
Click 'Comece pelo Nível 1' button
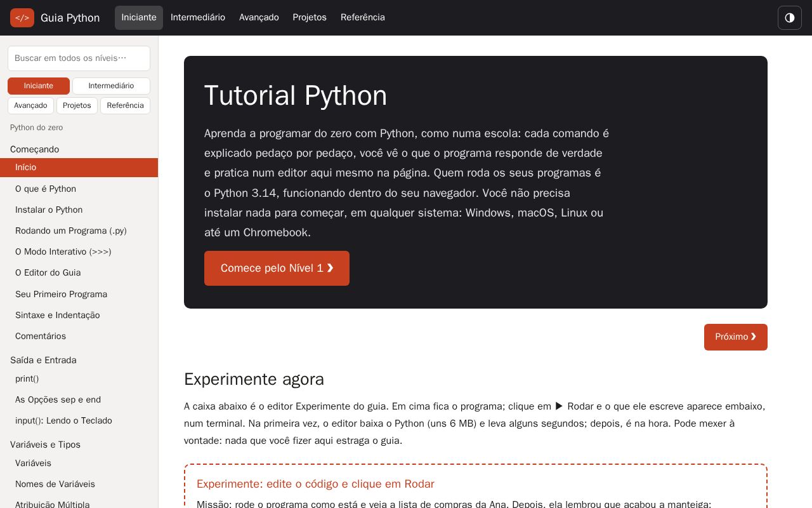(x=277, y=268)
